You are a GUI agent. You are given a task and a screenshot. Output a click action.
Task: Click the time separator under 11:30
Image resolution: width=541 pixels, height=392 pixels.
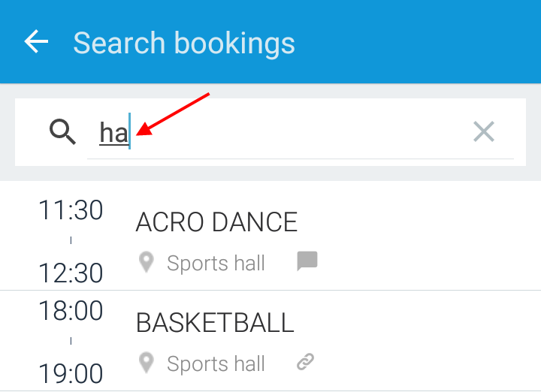click(71, 240)
